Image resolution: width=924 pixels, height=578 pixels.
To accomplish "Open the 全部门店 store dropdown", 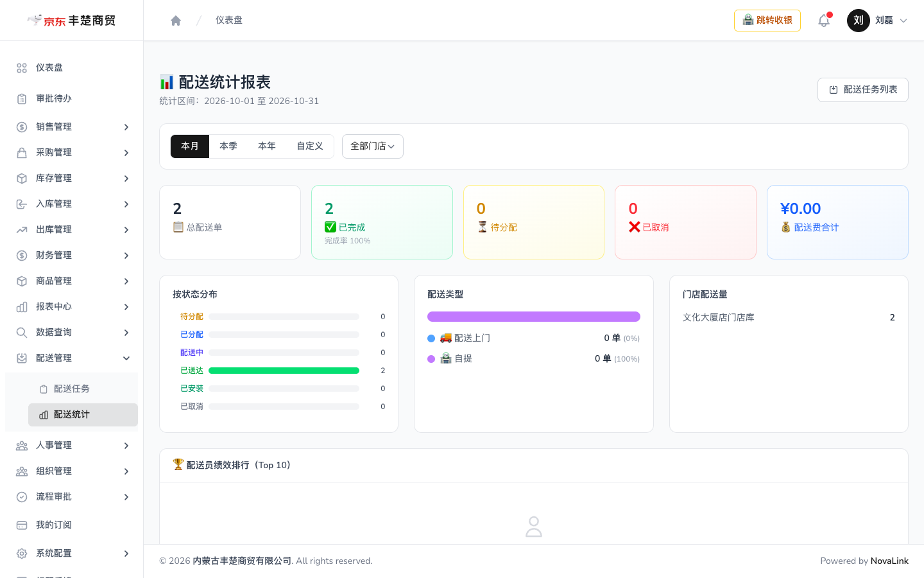I will click(373, 146).
